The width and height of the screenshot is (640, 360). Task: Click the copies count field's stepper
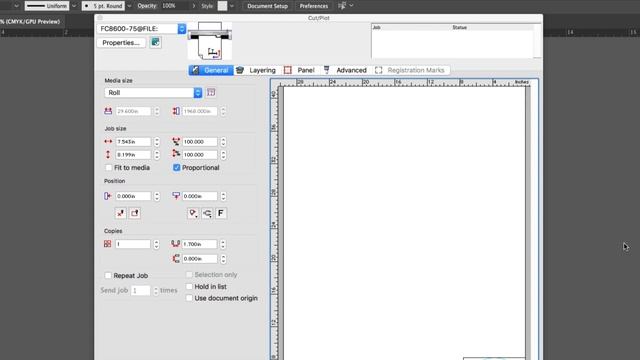(156, 244)
